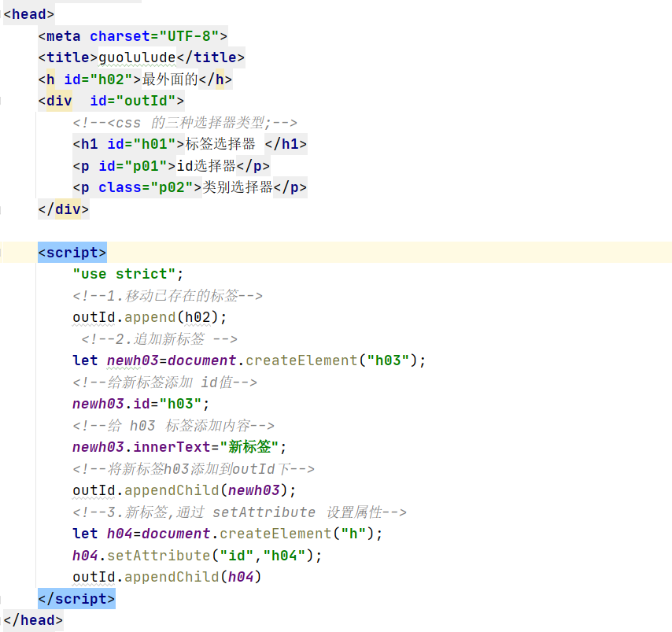Click the text 最外面的 inside h tag

170,79
